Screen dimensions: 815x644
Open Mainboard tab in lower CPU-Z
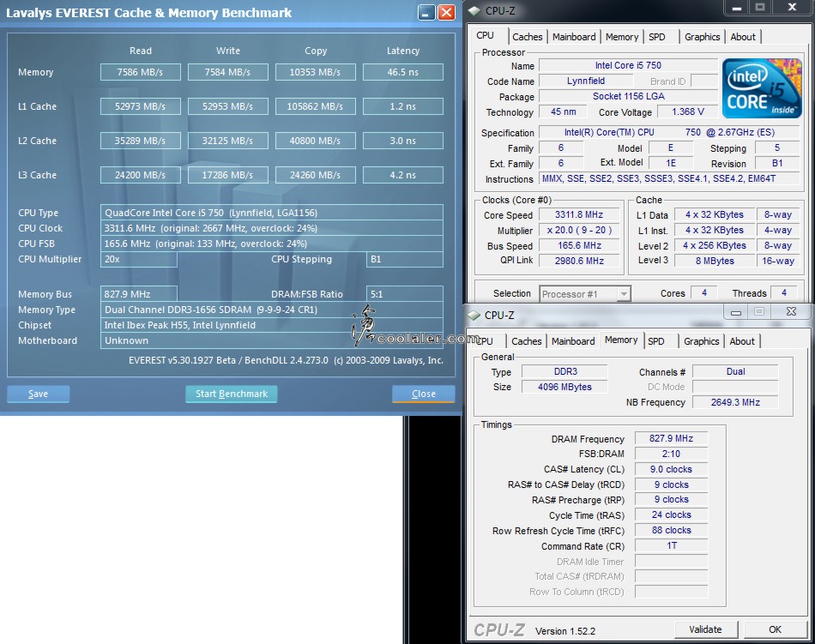(x=573, y=341)
